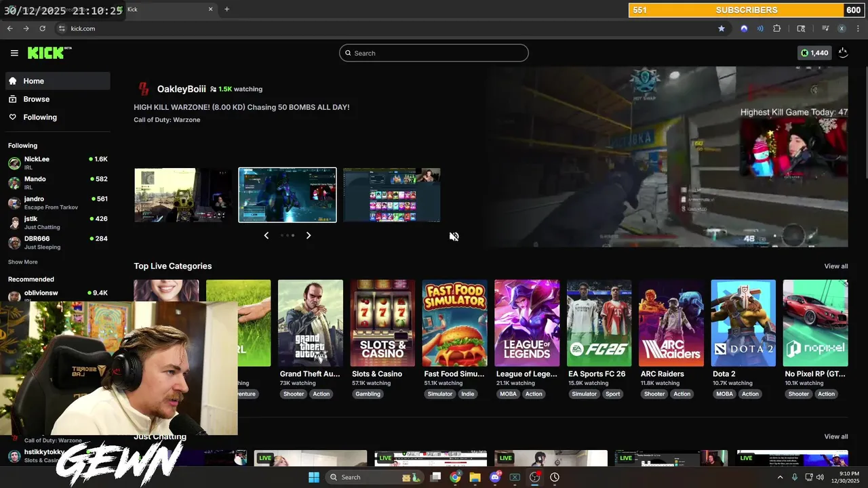Screen dimensions: 868x488
Task: Show the previous featured stream
Action: (x=266, y=235)
